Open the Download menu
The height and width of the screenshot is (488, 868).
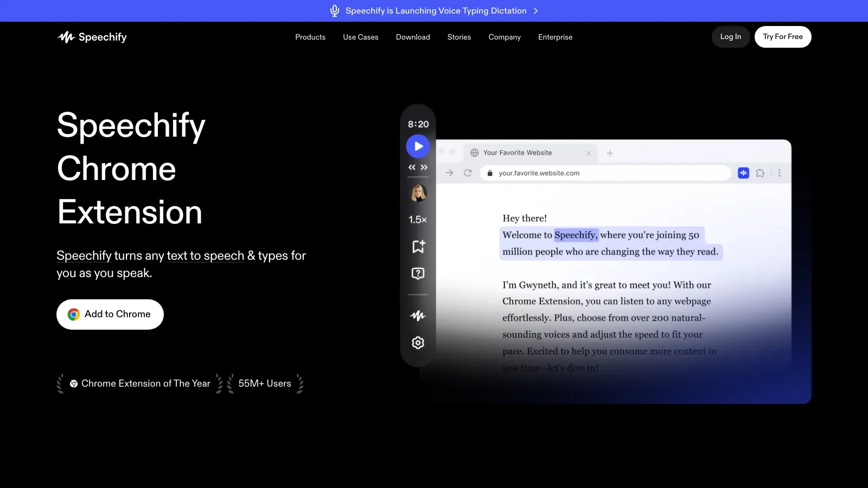[x=413, y=37]
